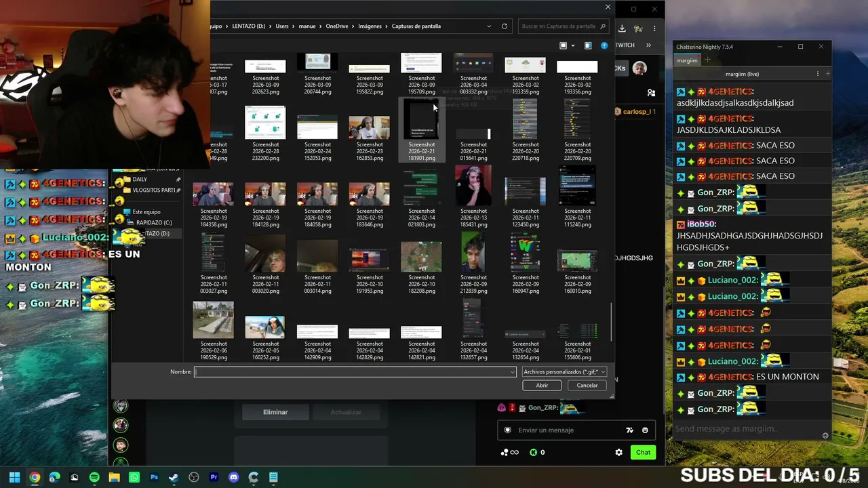Launch Premiere Pro from the taskbar
The image size is (868, 488).
click(214, 477)
